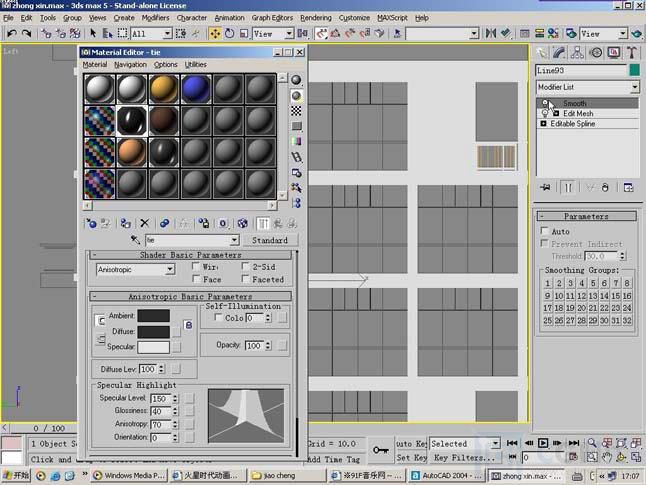
Task: Click the Zoom magnifier viewport control
Action: click(592, 443)
